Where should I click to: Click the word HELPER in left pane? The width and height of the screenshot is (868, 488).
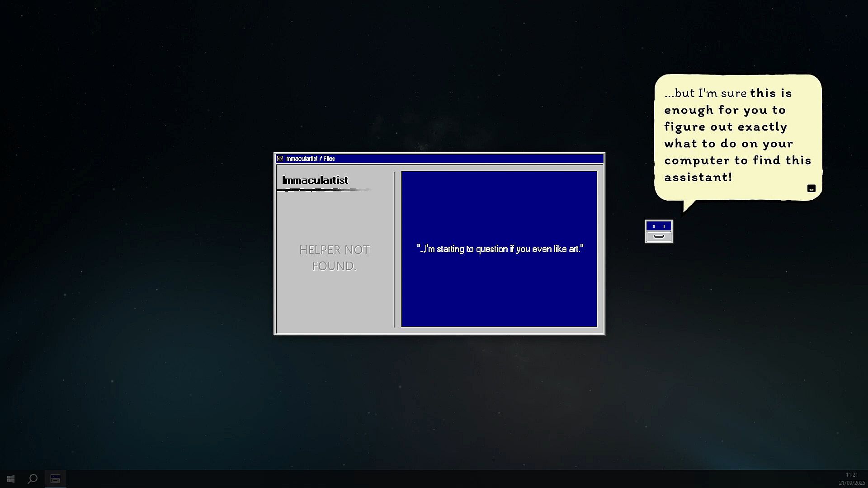pyautogui.click(x=320, y=250)
